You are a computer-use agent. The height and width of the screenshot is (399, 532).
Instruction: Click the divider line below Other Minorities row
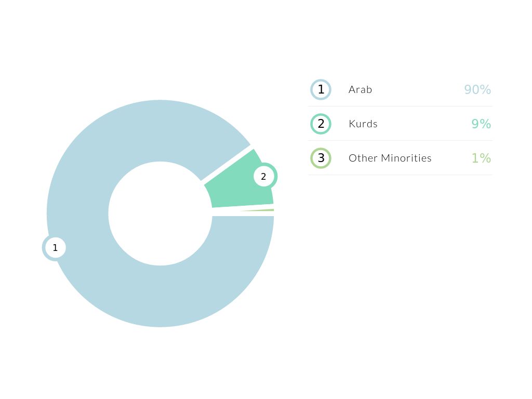coord(400,175)
